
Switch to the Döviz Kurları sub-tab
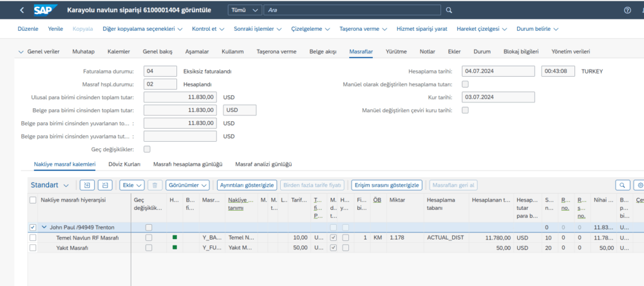click(124, 164)
